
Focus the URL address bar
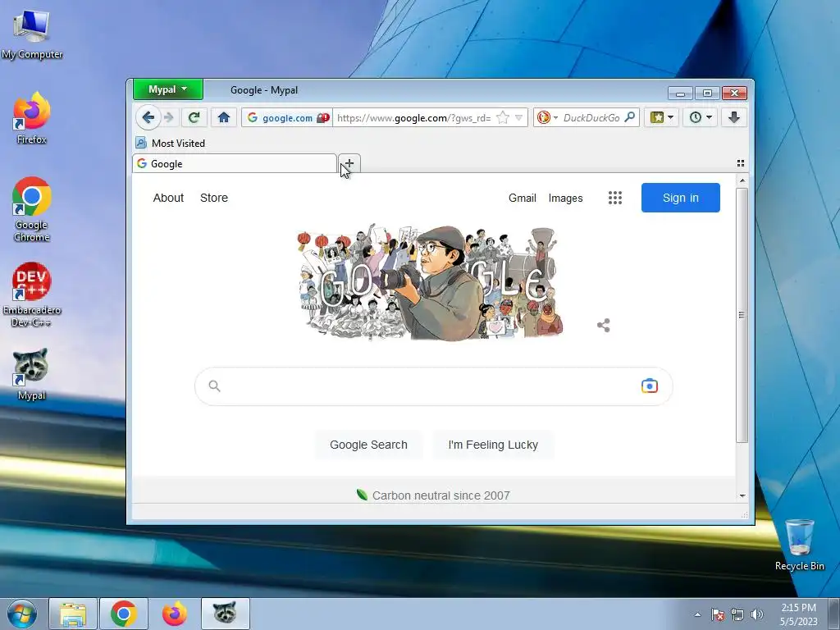tap(413, 118)
